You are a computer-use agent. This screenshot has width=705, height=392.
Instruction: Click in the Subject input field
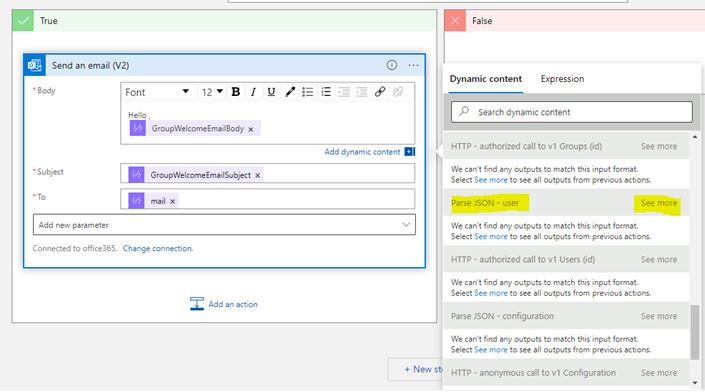click(268, 174)
